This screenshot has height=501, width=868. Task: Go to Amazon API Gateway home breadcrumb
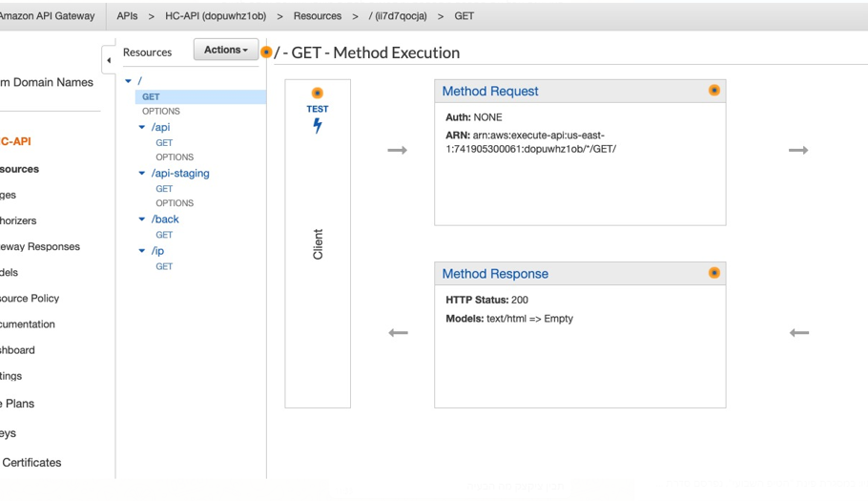click(47, 16)
